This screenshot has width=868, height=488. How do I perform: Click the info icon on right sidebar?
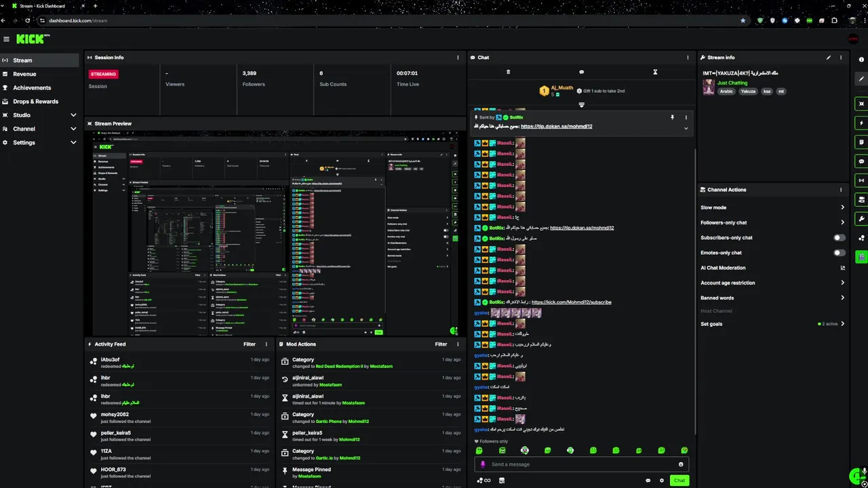coord(861,60)
